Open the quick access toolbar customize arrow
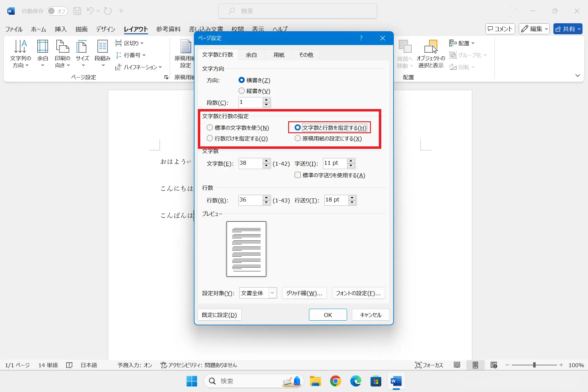588x392 pixels. coord(121,11)
